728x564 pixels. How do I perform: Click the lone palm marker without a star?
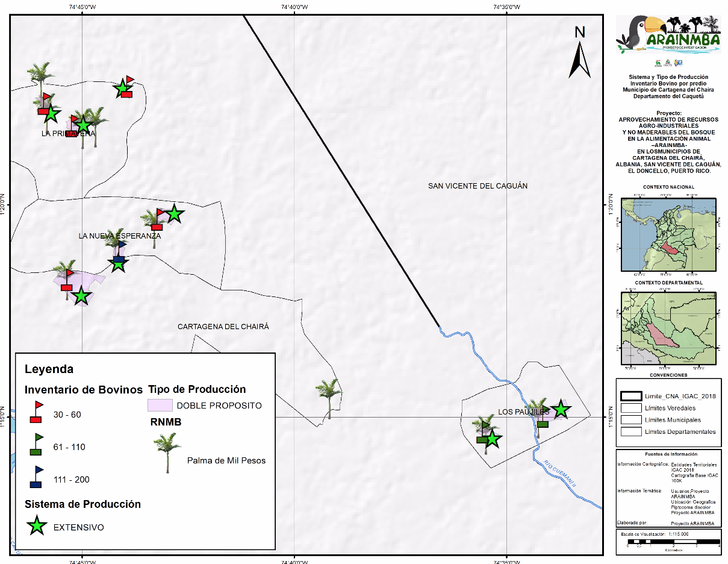(x=329, y=397)
